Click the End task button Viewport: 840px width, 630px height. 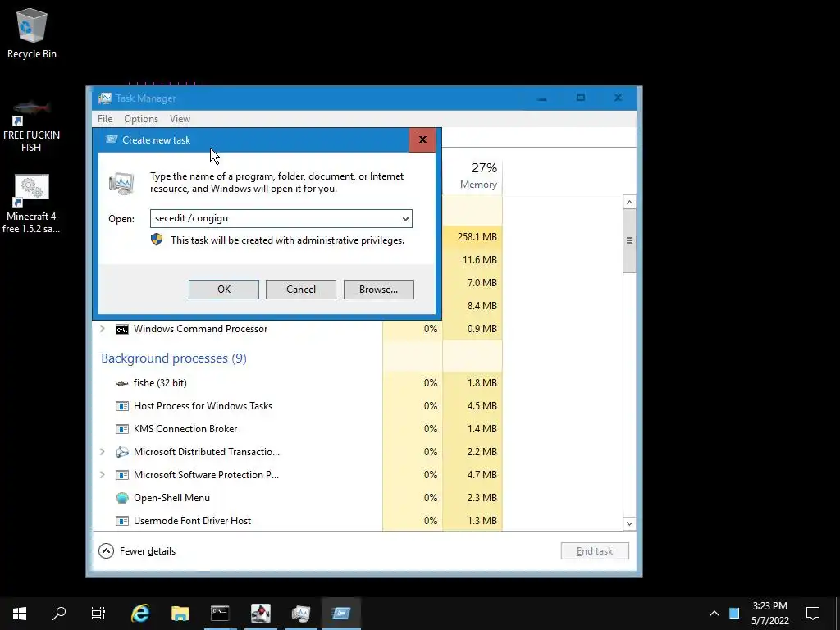pos(595,550)
